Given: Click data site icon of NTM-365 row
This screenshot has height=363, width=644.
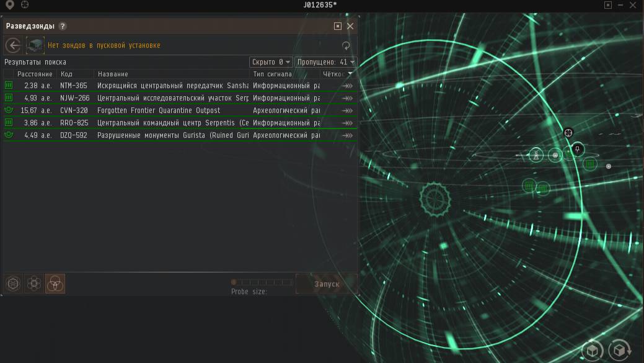Looking at the screenshot, I should [x=9, y=86].
